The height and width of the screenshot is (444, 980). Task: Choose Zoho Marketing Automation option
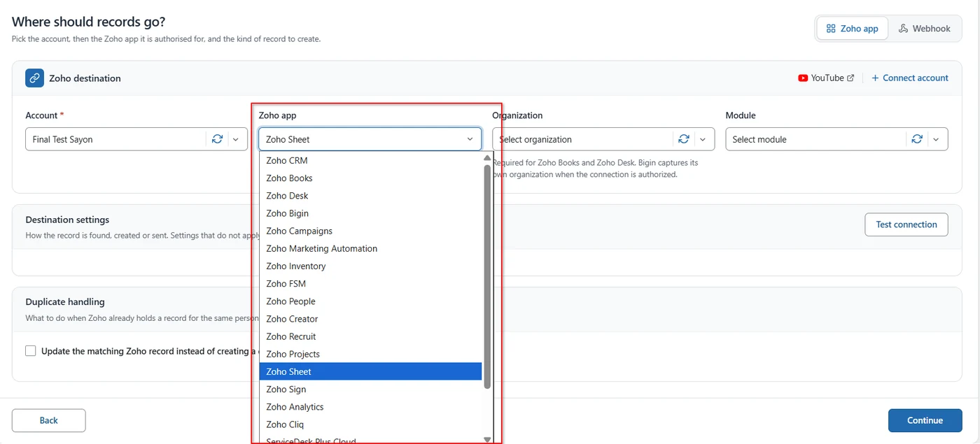click(x=370, y=248)
